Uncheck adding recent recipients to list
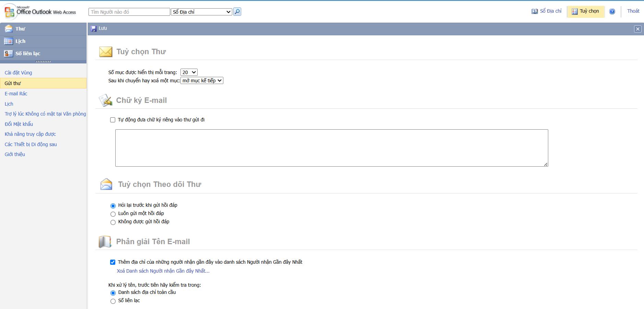Screen dimensions: 644x309 click(113, 262)
